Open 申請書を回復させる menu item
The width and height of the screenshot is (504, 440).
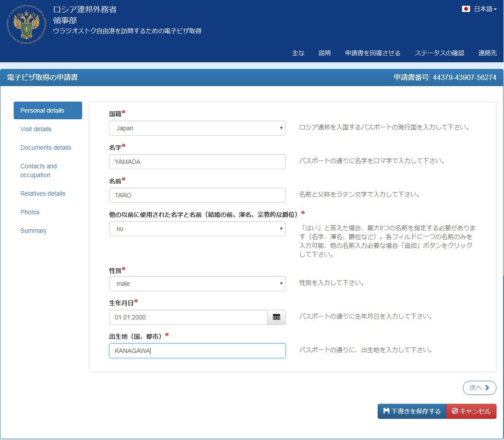(372, 53)
